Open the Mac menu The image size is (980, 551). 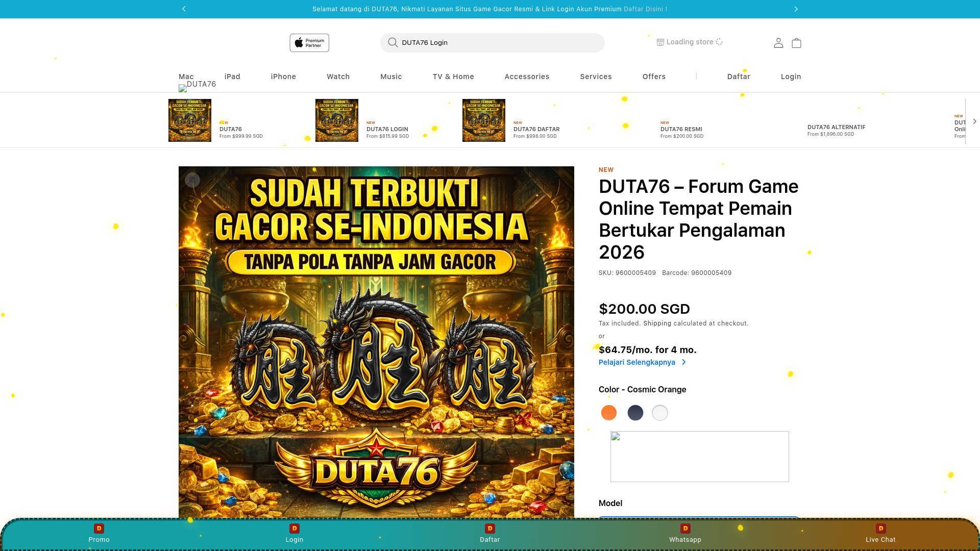186,77
